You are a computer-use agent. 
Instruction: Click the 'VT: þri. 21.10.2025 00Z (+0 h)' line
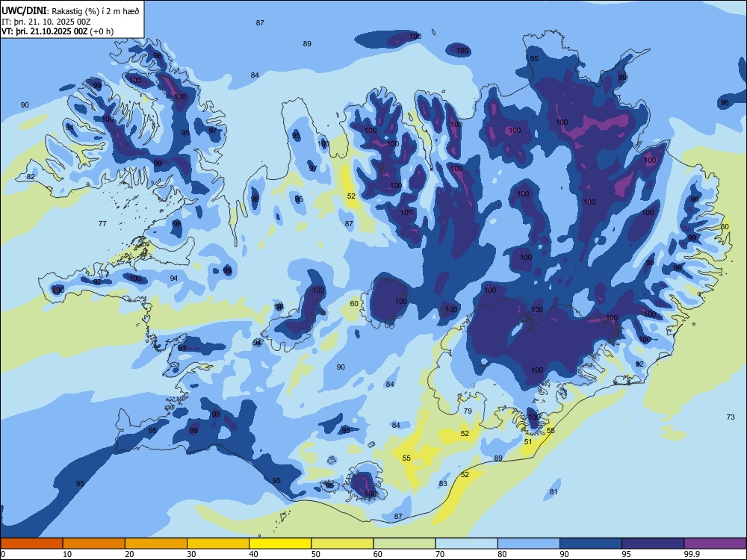[58, 31]
